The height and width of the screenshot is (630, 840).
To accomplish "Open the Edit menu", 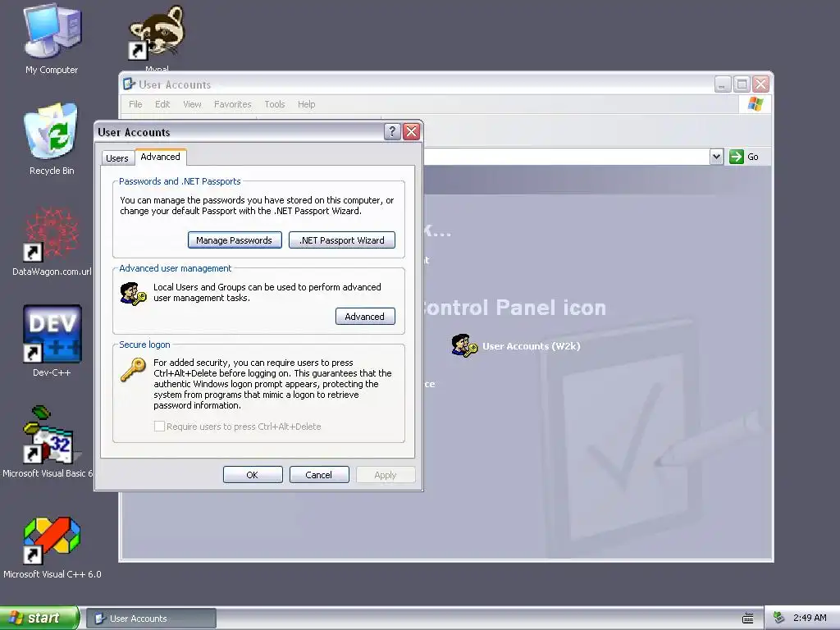I will pos(162,104).
